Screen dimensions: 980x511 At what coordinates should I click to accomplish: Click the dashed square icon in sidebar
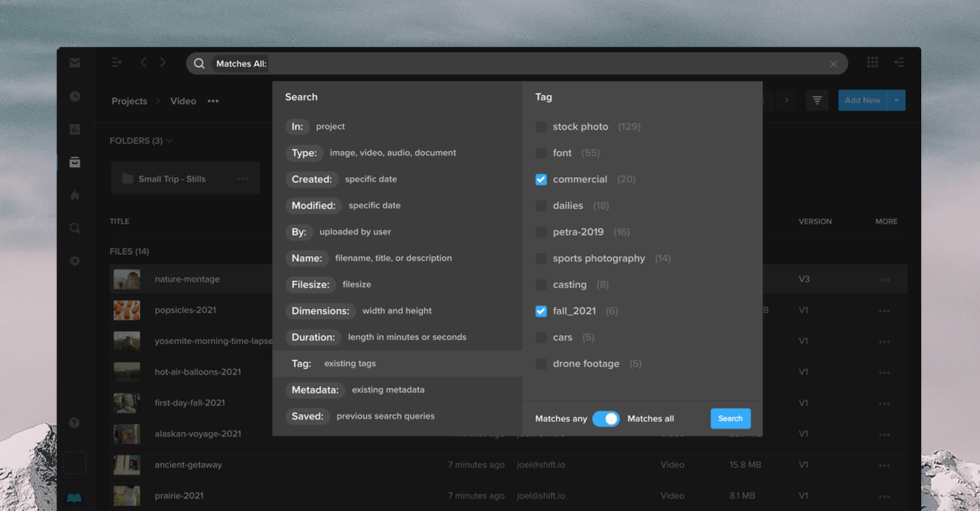pos(74,463)
